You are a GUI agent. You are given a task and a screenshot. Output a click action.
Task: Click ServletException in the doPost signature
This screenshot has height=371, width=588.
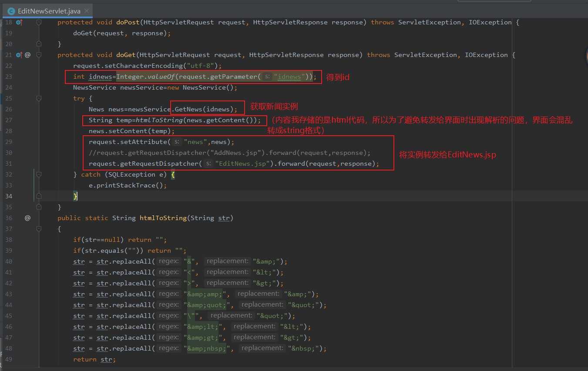(x=430, y=22)
